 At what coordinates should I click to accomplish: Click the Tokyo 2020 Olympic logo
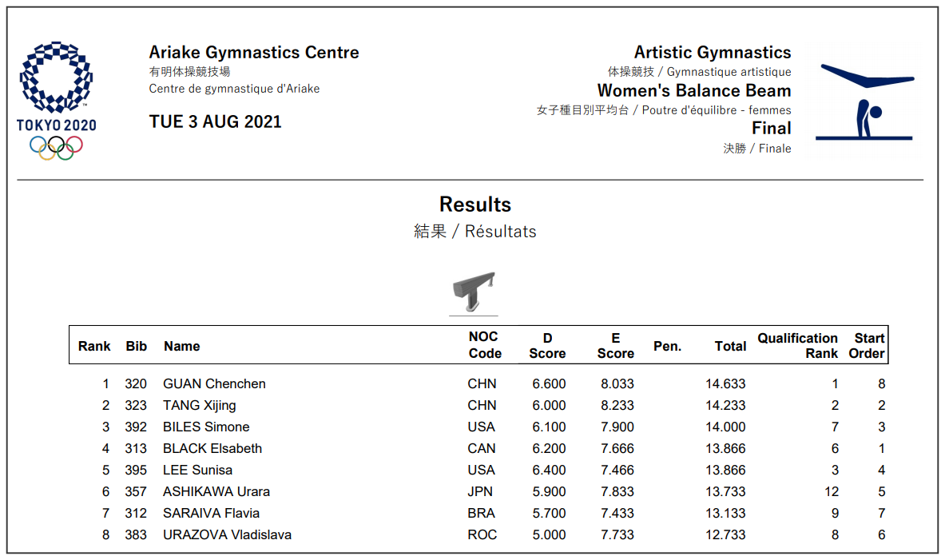click(56, 101)
